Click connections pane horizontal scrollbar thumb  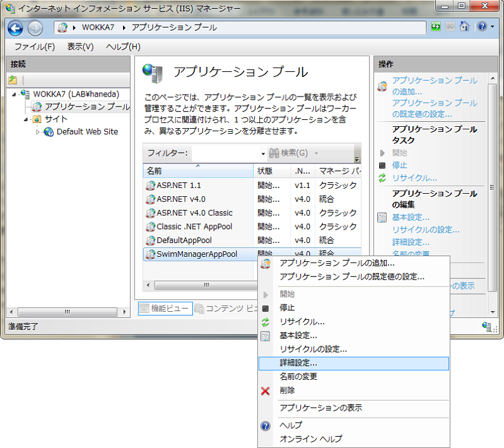point(67,312)
